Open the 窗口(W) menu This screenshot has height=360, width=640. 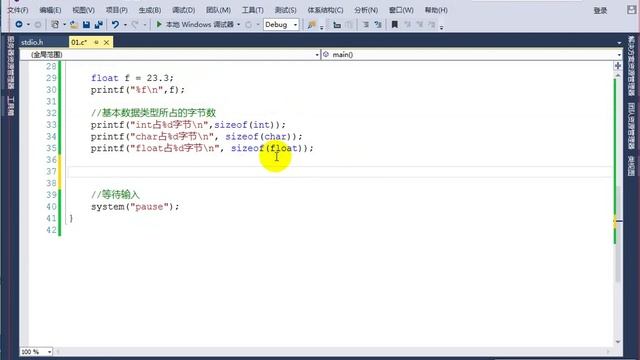click(x=401, y=10)
